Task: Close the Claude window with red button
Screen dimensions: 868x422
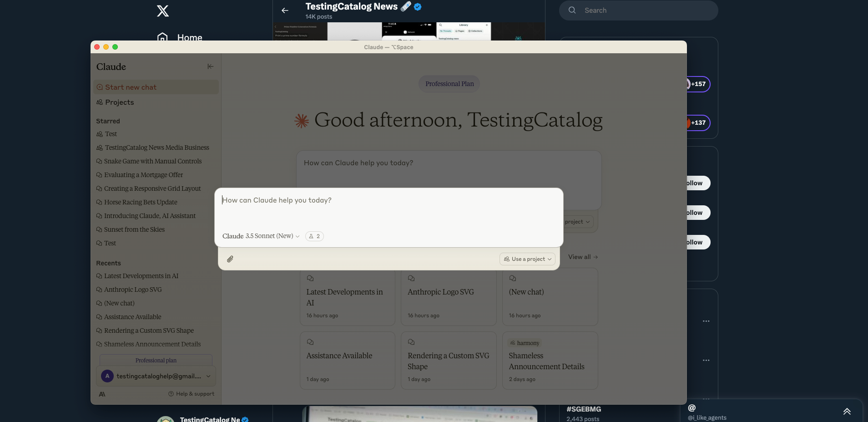Action: (97, 47)
